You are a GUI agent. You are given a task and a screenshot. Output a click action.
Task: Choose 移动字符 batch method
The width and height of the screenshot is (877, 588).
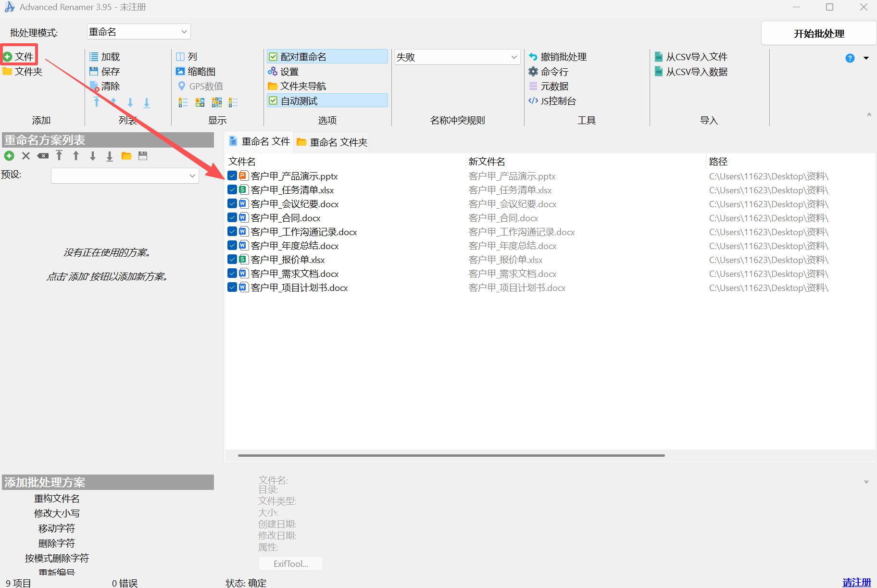57,528
